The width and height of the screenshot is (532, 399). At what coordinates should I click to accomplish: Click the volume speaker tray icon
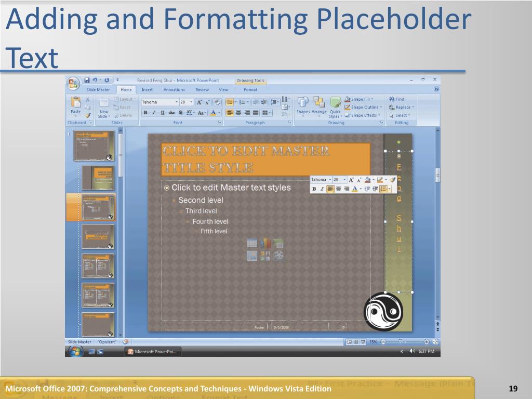(412, 351)
